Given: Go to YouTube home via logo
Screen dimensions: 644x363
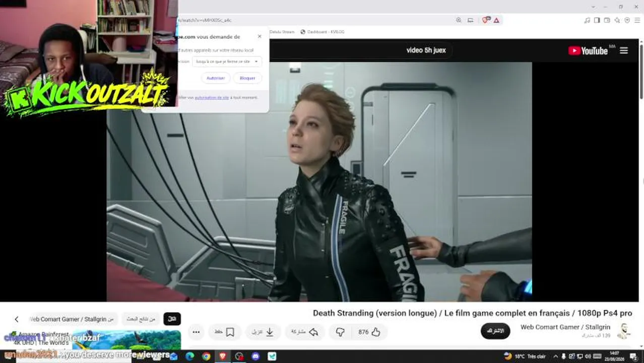Looking at the screenshot, I should pyautogui.click(x=588, y=50).
